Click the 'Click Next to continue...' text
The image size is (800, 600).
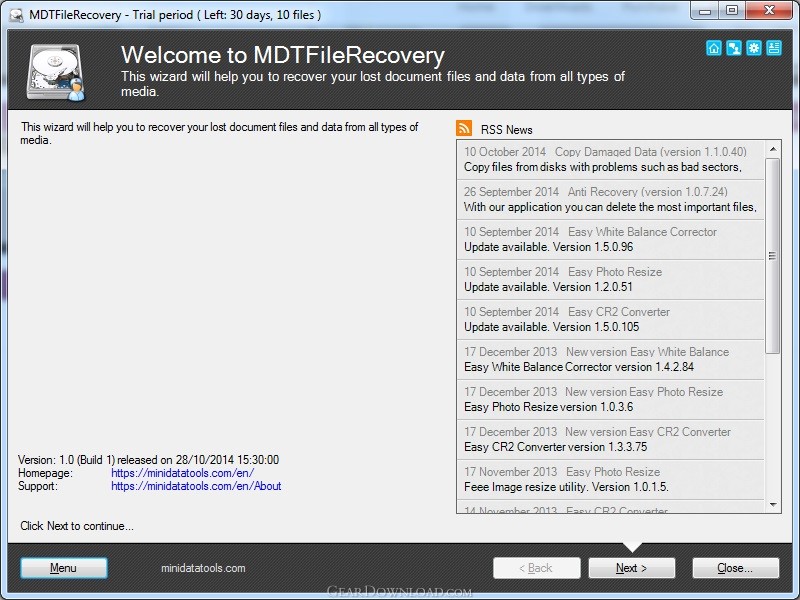click(x=77, y=526)
